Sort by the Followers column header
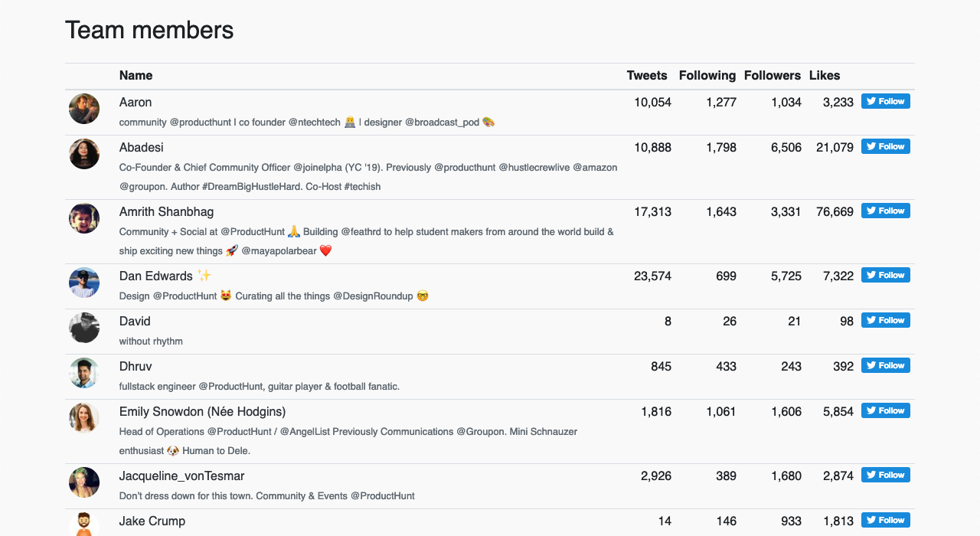 (772, 75)
